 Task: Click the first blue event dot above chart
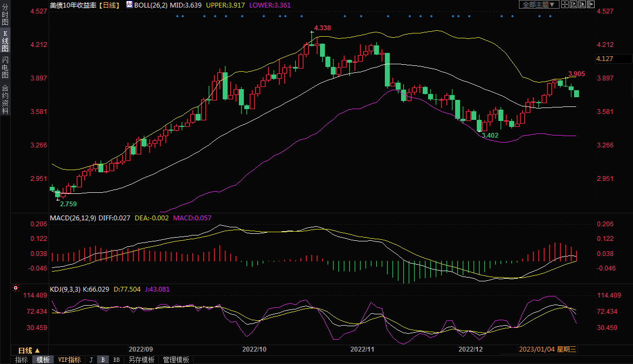(178, 16)
